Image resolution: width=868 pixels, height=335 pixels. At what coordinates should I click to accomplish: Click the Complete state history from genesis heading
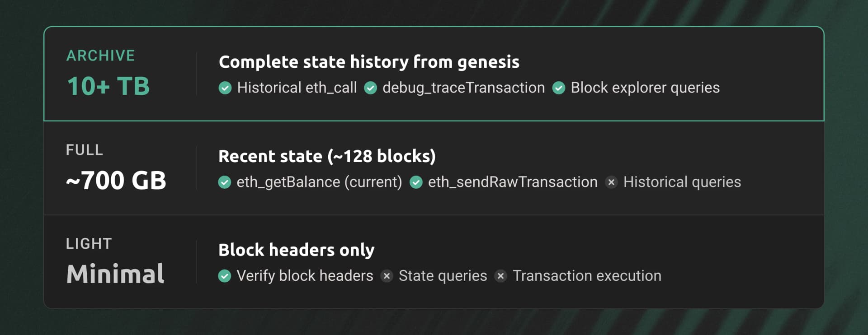(x=369, y=62)
